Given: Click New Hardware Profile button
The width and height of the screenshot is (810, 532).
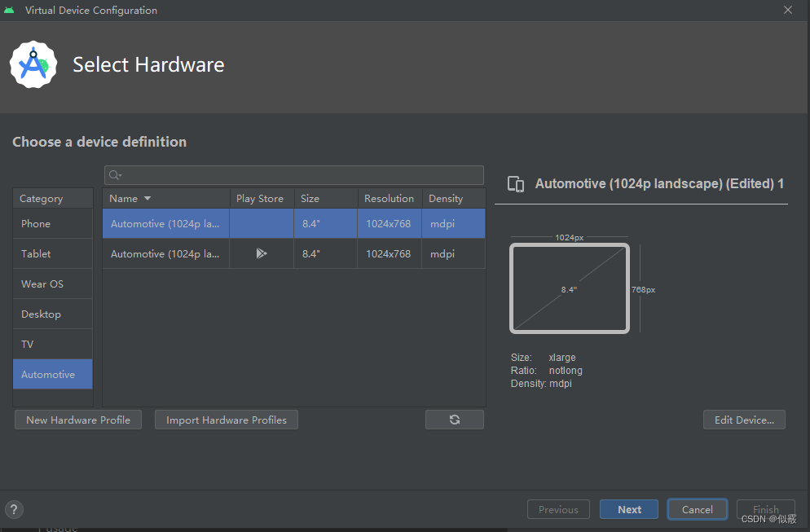Looking at the screenshot, I should pyautogui.click(x=78, y=420).
